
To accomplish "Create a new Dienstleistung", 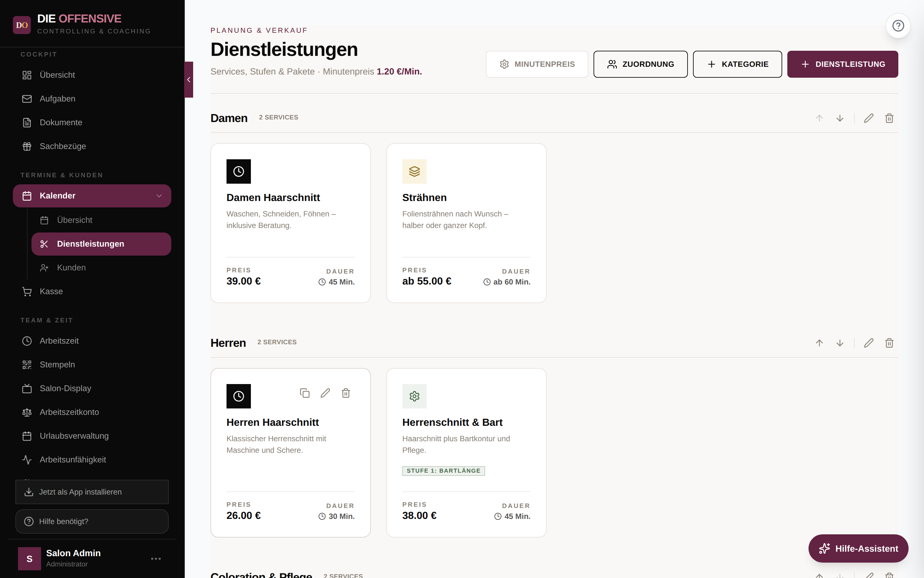I will tap(843, 64).
